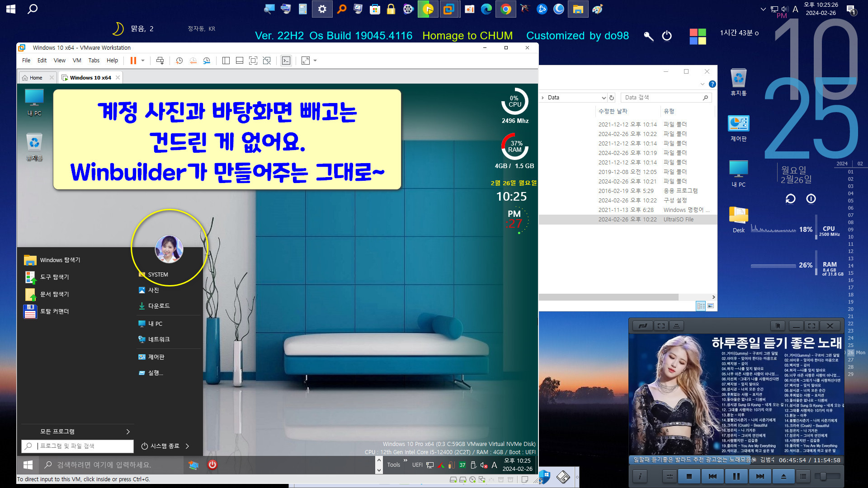
Task: Show hidden tray icons chevron
Action: 764,9
